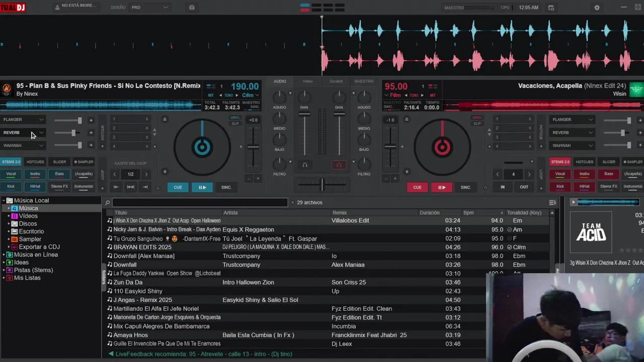Toggle VINYL mode on right deck
Screen dimensions: 644x362
coord(476,118)
